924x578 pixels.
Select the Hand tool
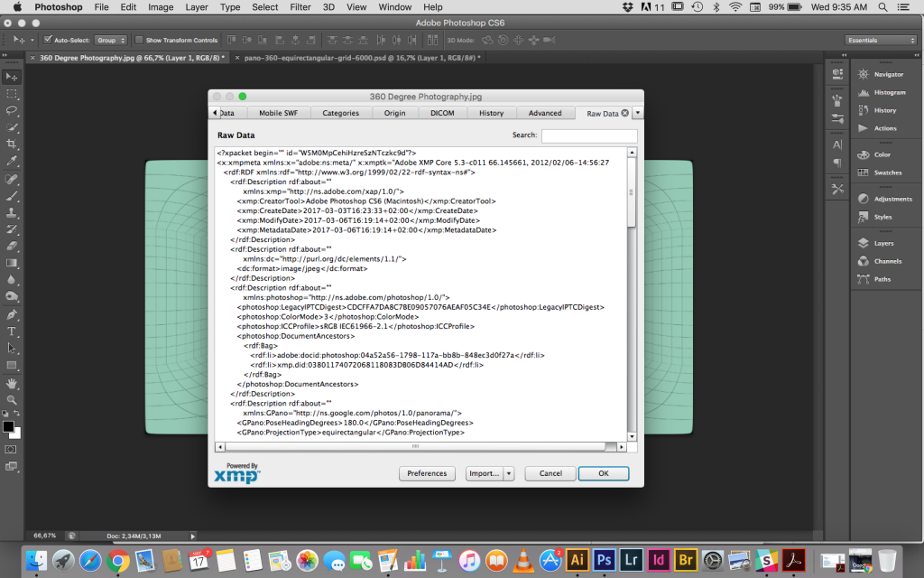coord(13,383)
